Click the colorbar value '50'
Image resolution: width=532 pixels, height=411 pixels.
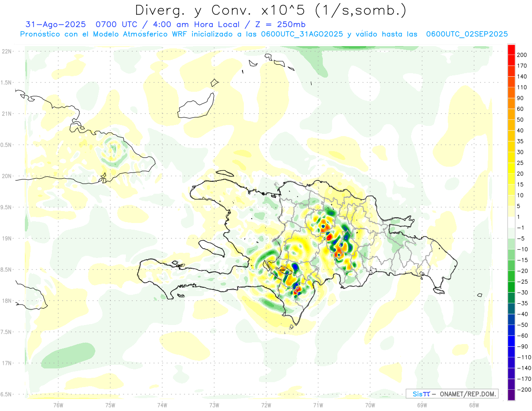520,120
